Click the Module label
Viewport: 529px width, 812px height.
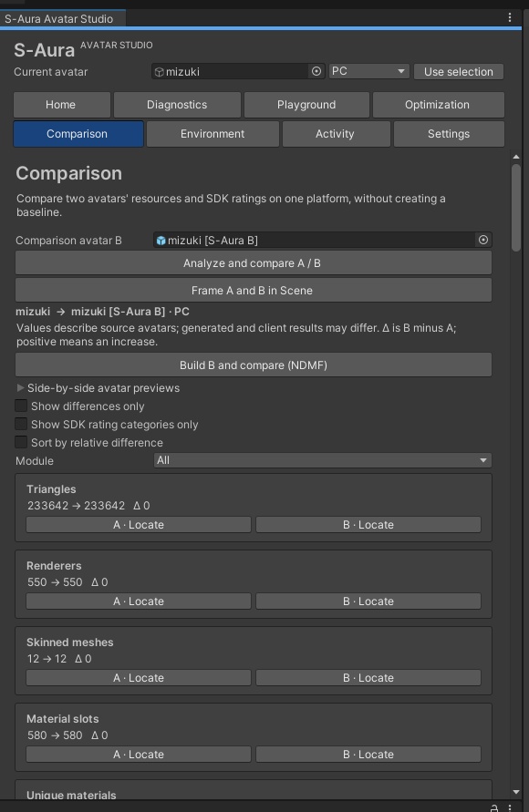coord(35,461)
